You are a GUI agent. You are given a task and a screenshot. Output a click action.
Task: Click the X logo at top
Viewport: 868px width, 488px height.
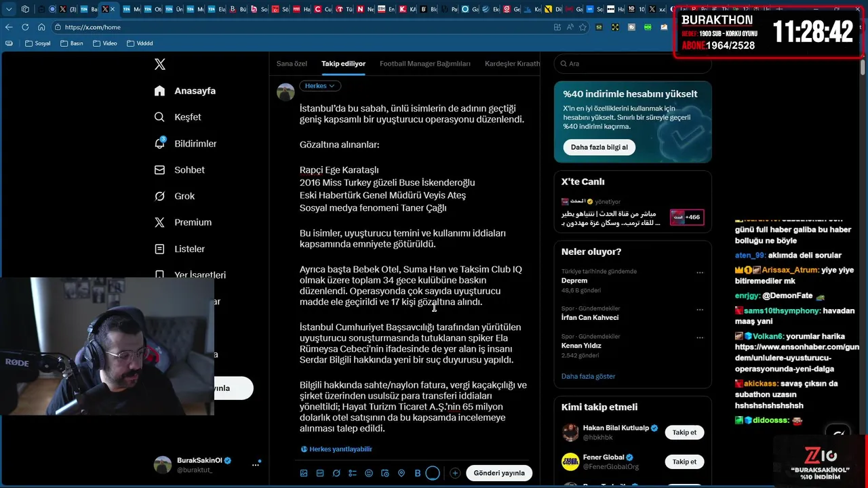(160, 64)
